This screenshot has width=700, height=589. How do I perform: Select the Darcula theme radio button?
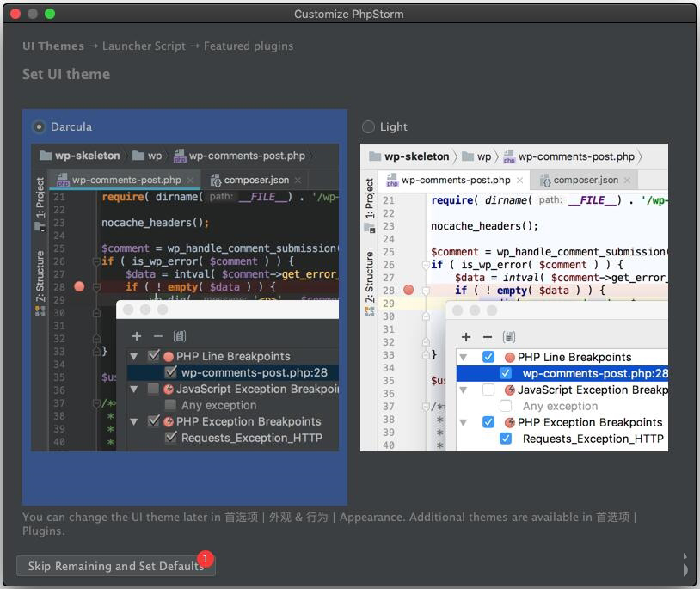point(39,127)
